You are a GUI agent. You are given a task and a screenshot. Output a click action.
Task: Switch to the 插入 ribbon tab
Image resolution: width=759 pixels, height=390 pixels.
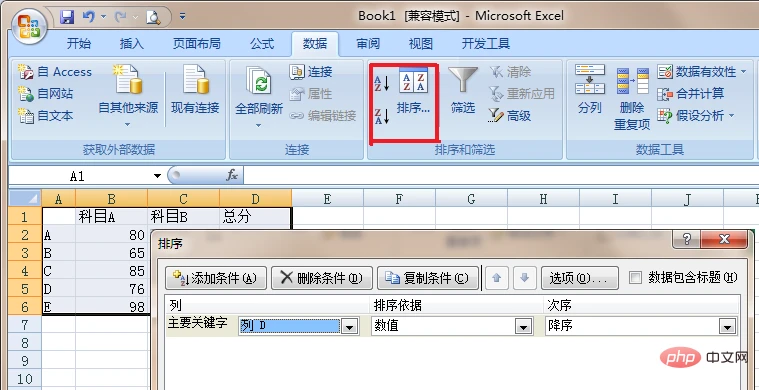(132, 44)
